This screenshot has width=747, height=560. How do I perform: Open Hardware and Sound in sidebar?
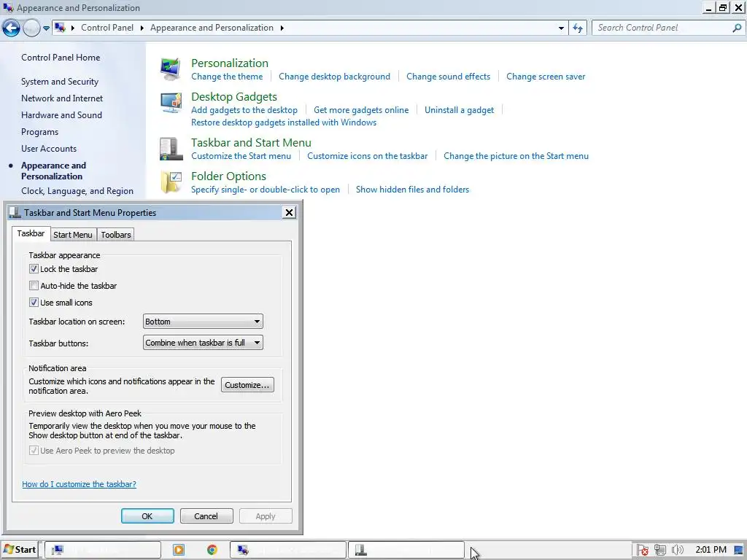61,114
